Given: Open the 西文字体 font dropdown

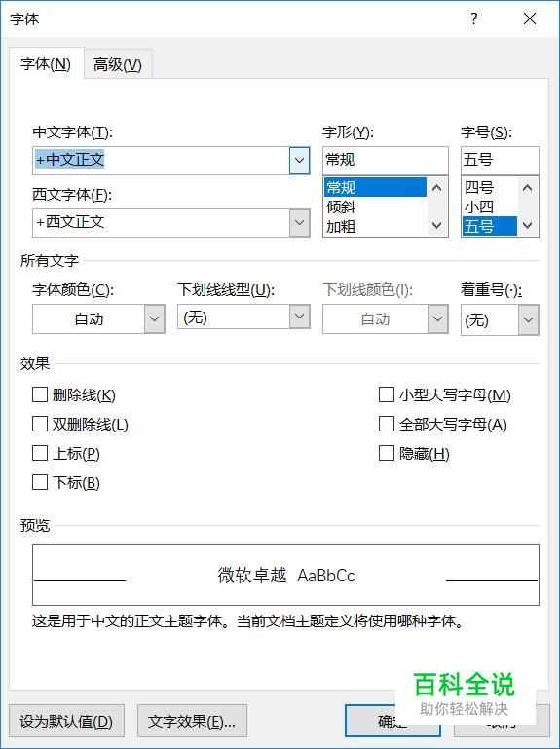Looking at the screenshot, I should point(300,223).
